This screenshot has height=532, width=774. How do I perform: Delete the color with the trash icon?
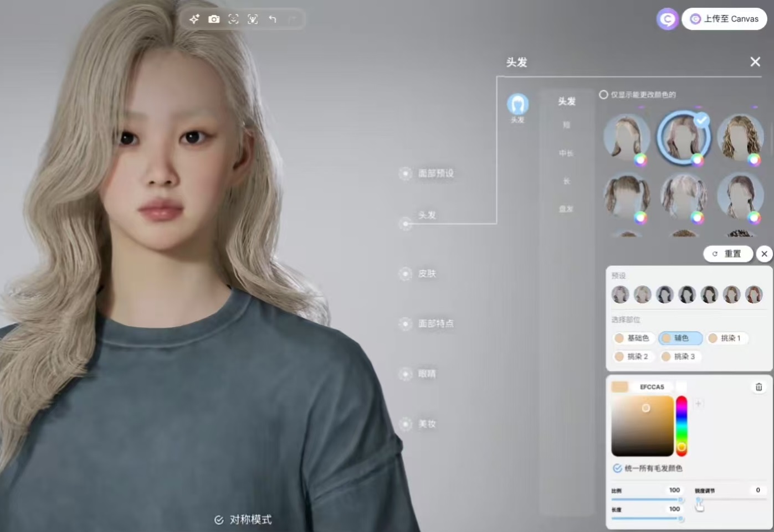coord(758,387)
